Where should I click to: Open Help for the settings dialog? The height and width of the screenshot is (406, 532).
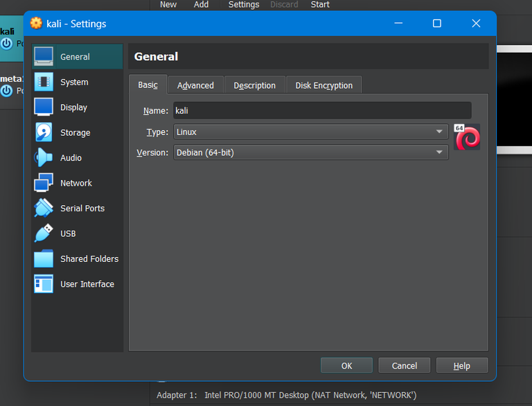(x=462, y=366)
